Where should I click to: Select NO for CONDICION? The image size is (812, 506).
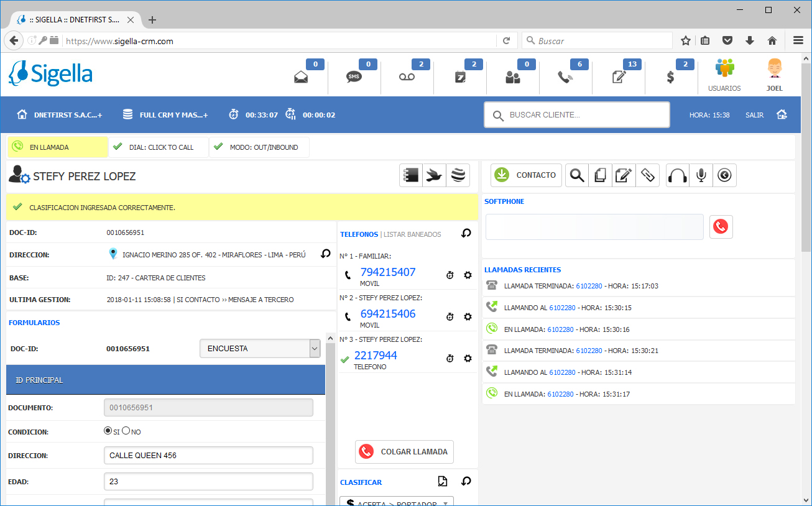point(126,431)
